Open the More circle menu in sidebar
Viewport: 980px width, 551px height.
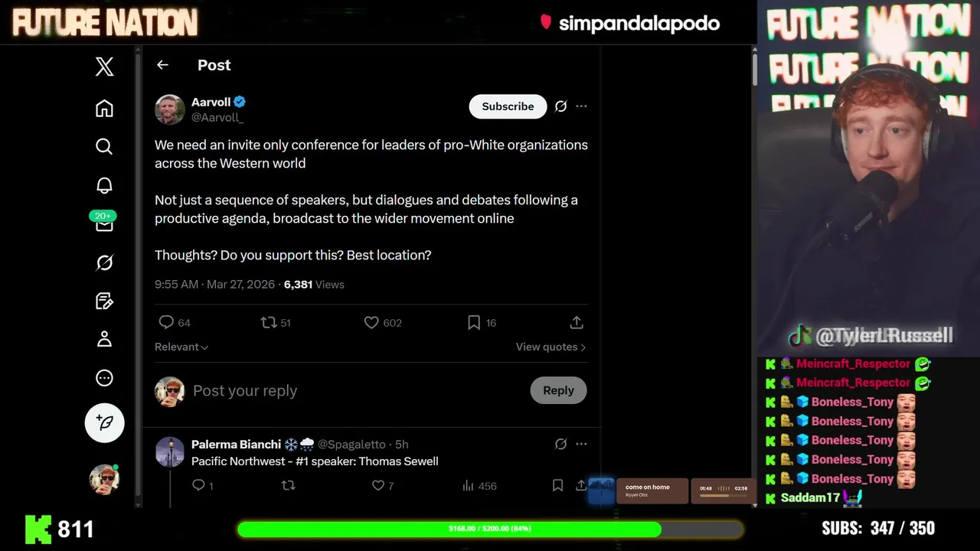coord(104,378)
